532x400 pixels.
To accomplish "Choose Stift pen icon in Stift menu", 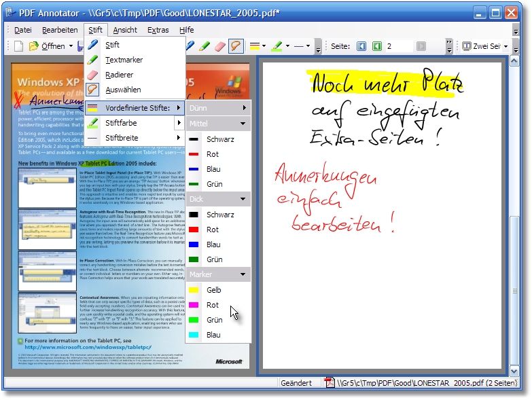I will tap(92, 45).
